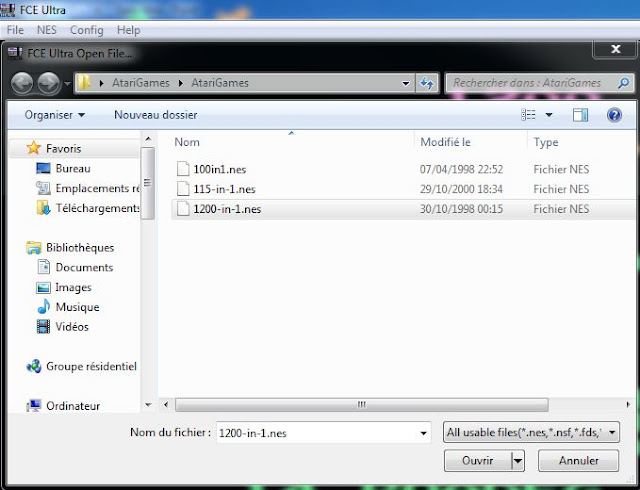Select the 1200-in-1.nes file name
This screenshot has height=490, width=640.
coord(227,209)
